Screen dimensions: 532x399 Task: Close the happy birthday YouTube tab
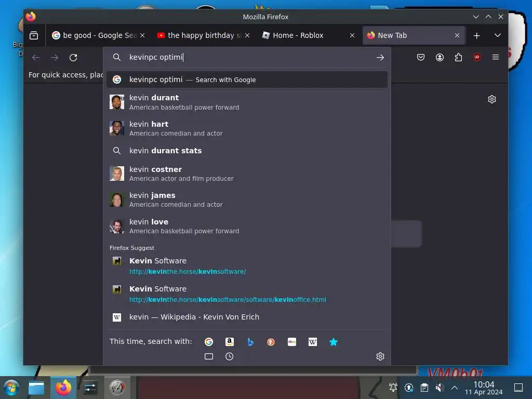pyautogui.click(x=247, y=35)
